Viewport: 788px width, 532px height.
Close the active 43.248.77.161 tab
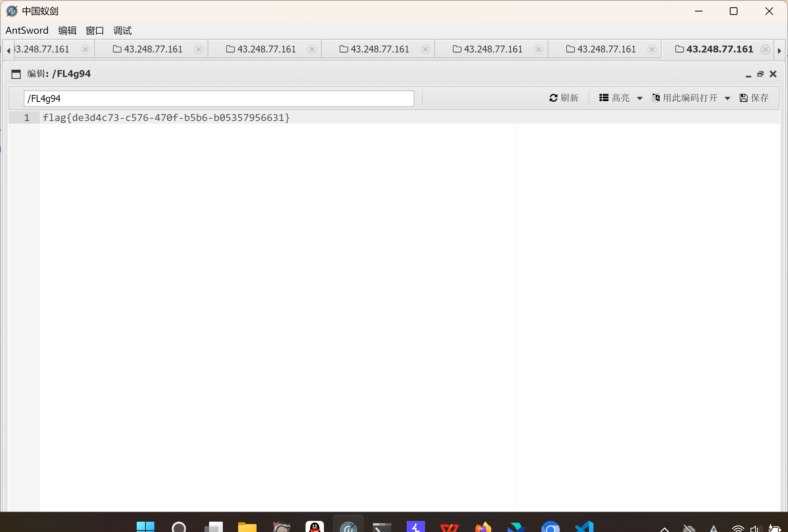pos(765,49)
